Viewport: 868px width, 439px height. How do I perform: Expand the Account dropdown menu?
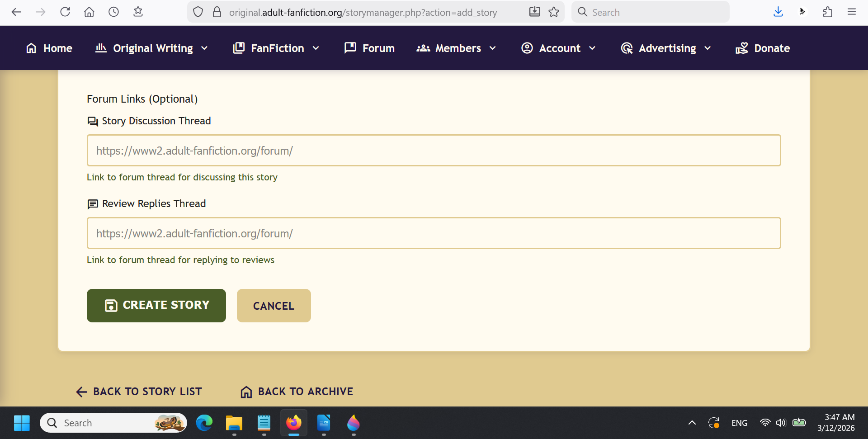558,48
